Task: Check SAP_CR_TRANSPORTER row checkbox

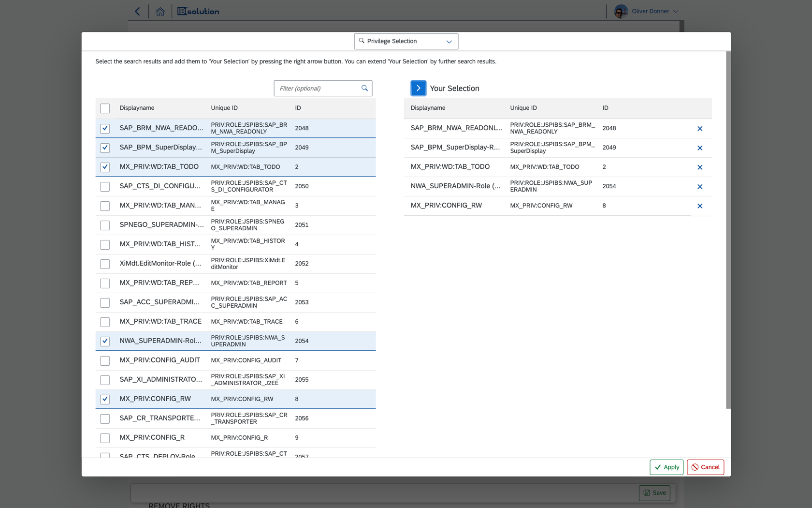Action: click(x=105, y=418)
